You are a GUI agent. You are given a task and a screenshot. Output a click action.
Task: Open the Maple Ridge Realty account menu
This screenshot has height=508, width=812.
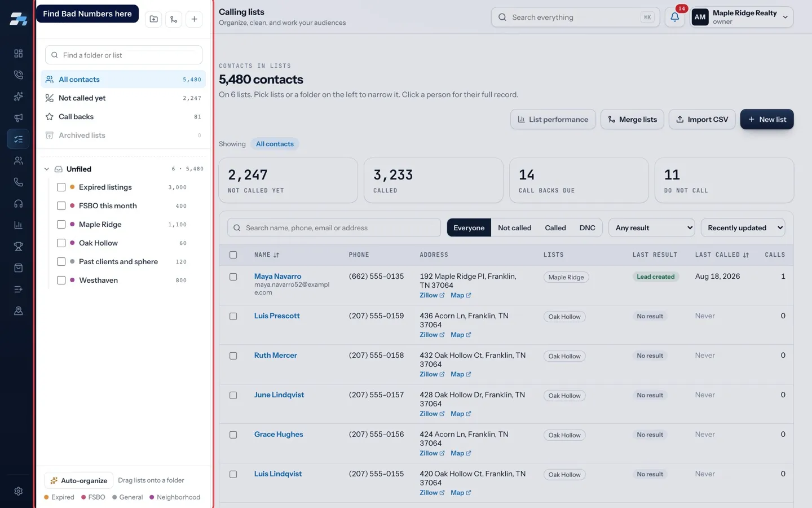pos(742,17)
